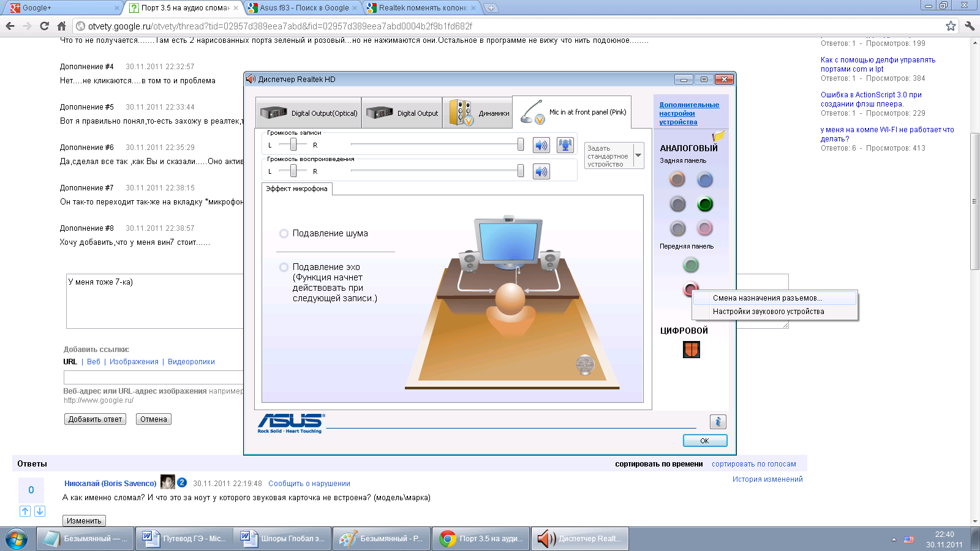
Task: Choose Смена назначения разъемов from context menu
Action: tap(775, 298)
